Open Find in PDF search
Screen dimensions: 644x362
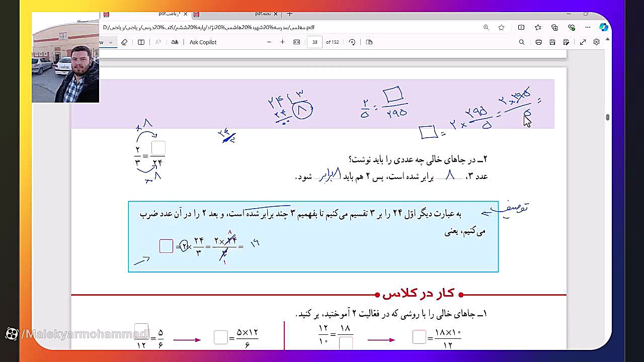[x=522, y=42]
